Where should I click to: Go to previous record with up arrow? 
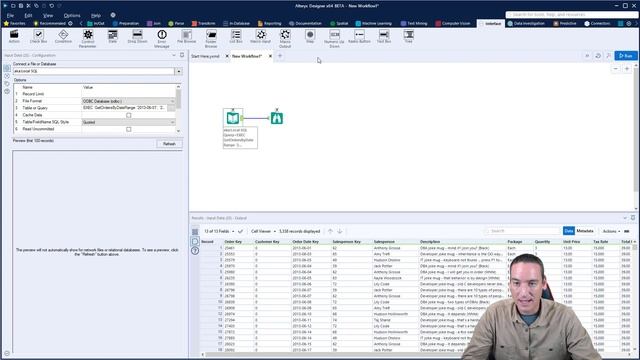(330, 231)
